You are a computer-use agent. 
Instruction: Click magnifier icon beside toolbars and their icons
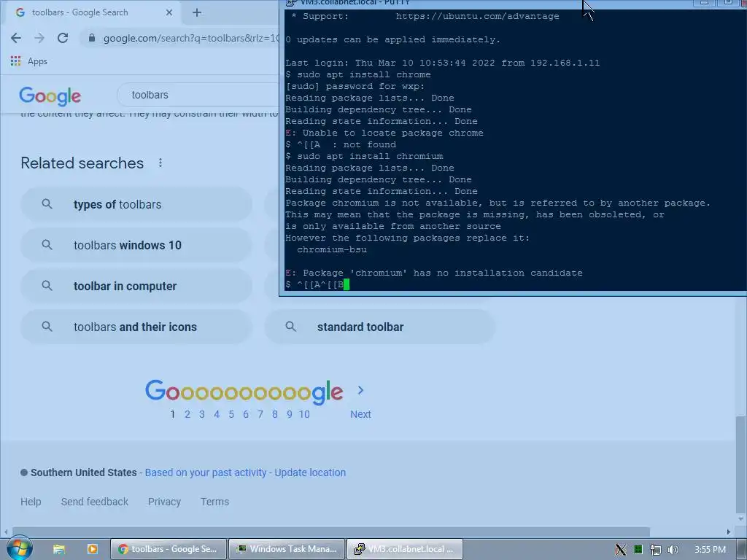tap(47, 327)
